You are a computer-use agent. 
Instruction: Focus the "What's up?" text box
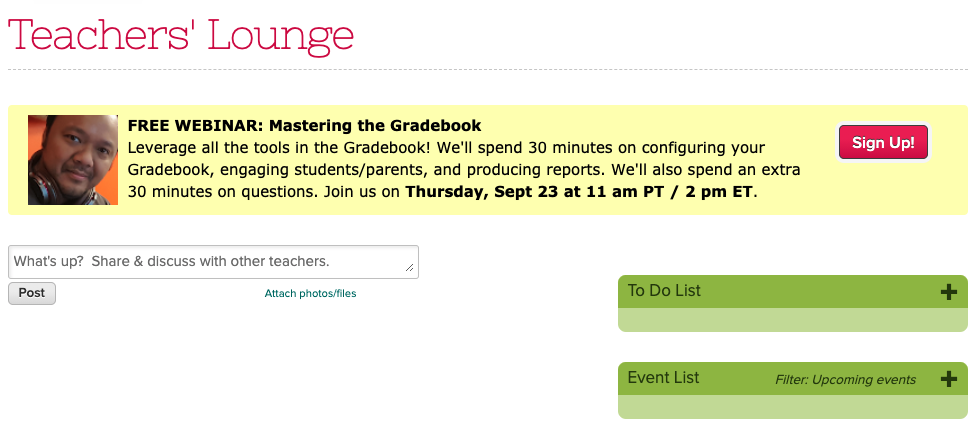[213, 262]
